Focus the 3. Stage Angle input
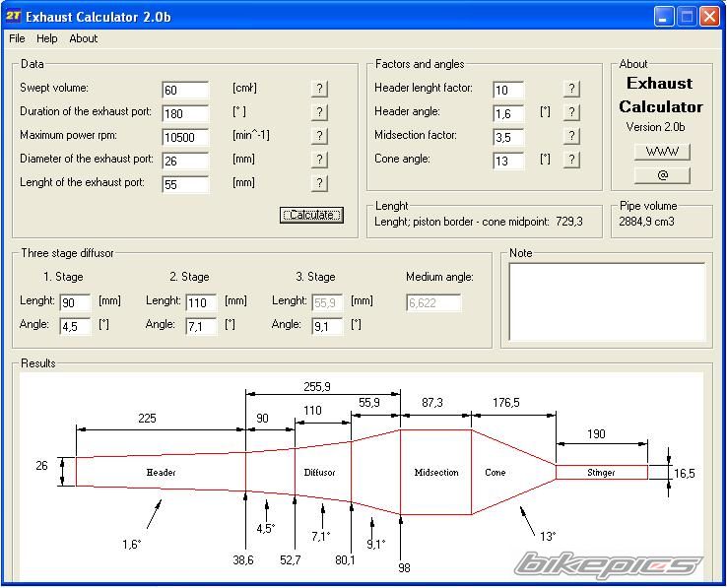Screen dimensions: 727x588 [327, 326]
